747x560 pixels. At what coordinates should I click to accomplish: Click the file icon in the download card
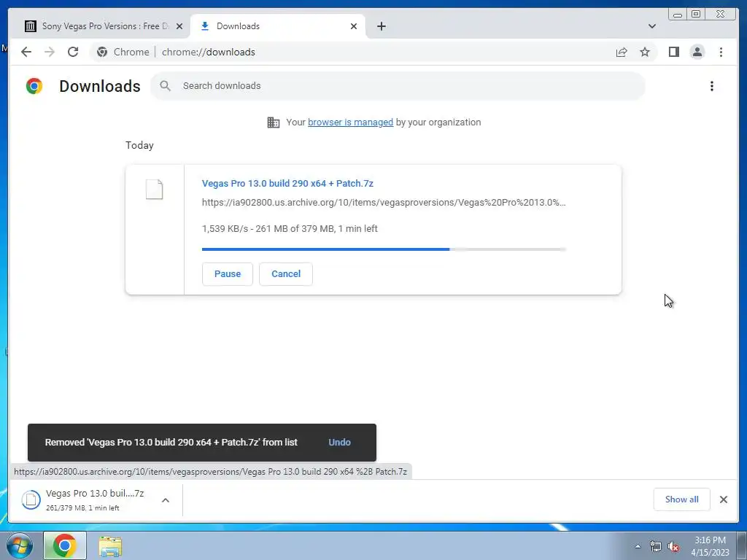click(155, 190)
